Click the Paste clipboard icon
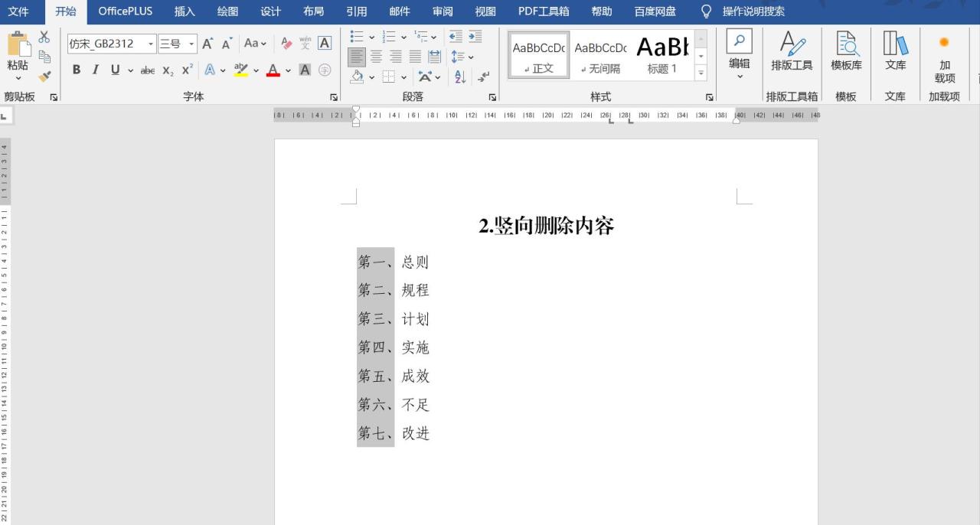Screen dimensions: 980x525 pyautogui.click(x=18, y=44)
